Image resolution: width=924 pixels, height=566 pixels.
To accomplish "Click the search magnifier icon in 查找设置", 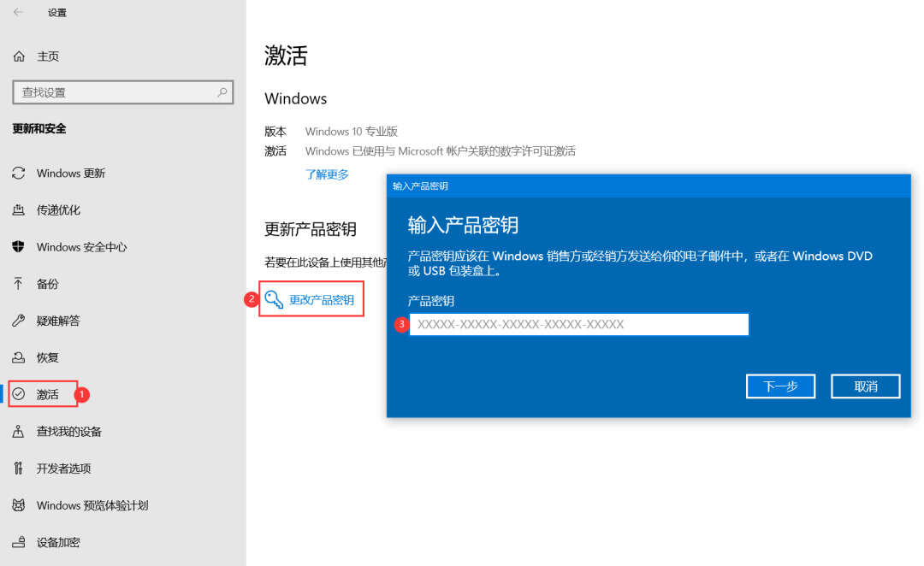I will coord(222,92).
